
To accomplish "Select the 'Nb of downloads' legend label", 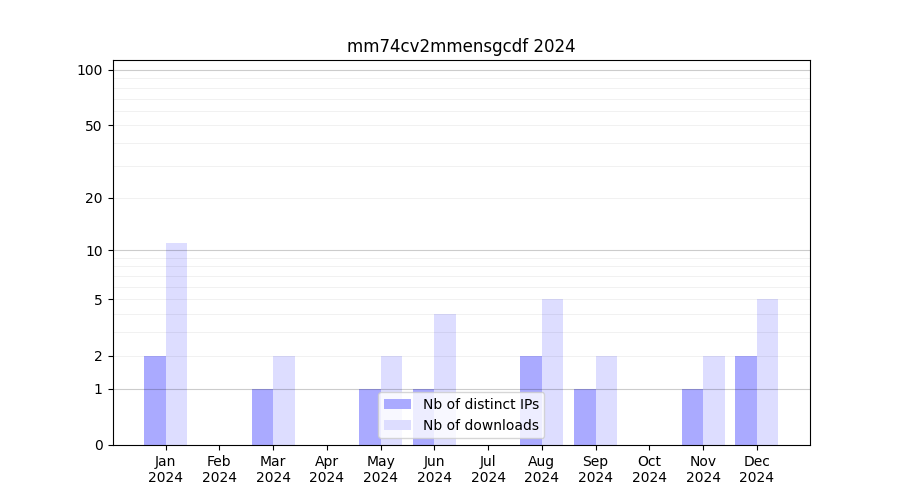I will [x=480, y=425].
